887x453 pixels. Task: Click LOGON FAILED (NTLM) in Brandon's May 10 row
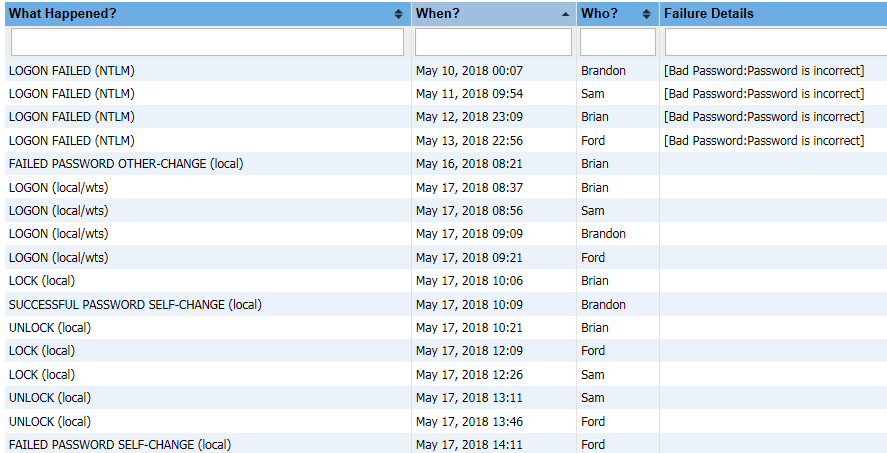coord(72,71)
